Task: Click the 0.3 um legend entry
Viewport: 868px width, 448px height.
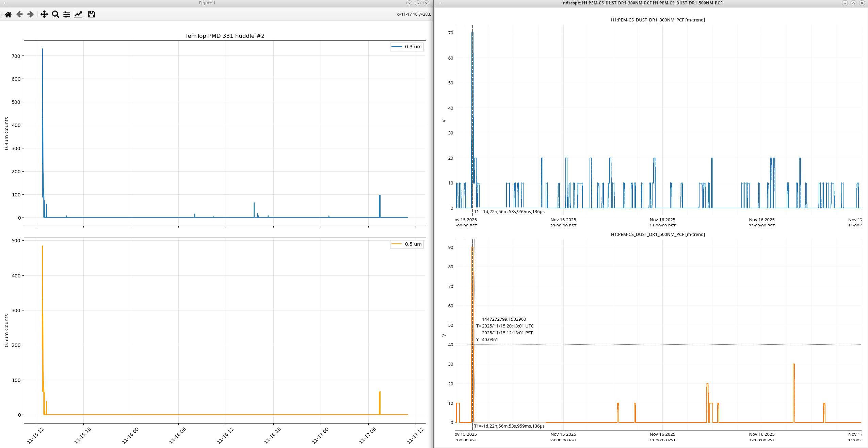Action: [x=407, y=47]
